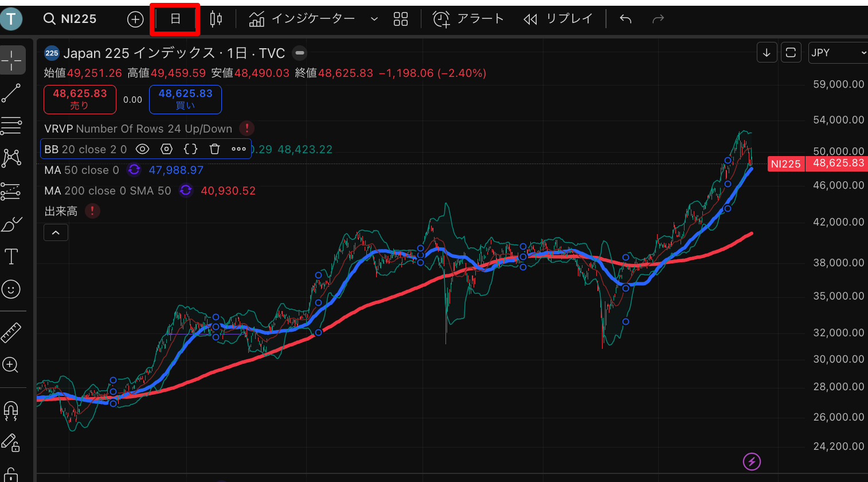This screenshot has width=868, height=482.
Task: Toggle visibility of BB indicator
Action: (x=142, y=149)
